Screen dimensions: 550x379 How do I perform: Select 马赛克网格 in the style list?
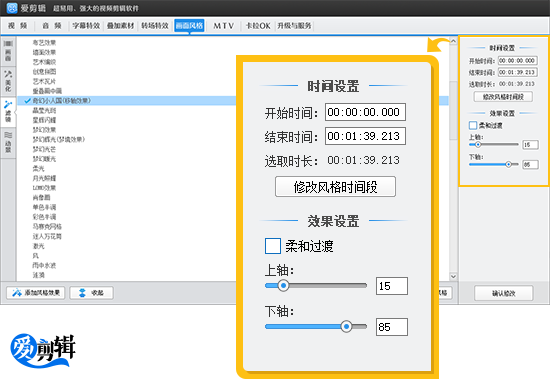point(47,227)
